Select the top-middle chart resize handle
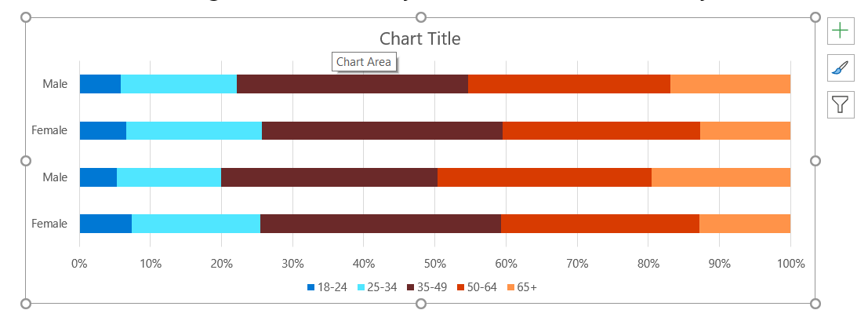The image size is (868, 310). pos(421,17)
